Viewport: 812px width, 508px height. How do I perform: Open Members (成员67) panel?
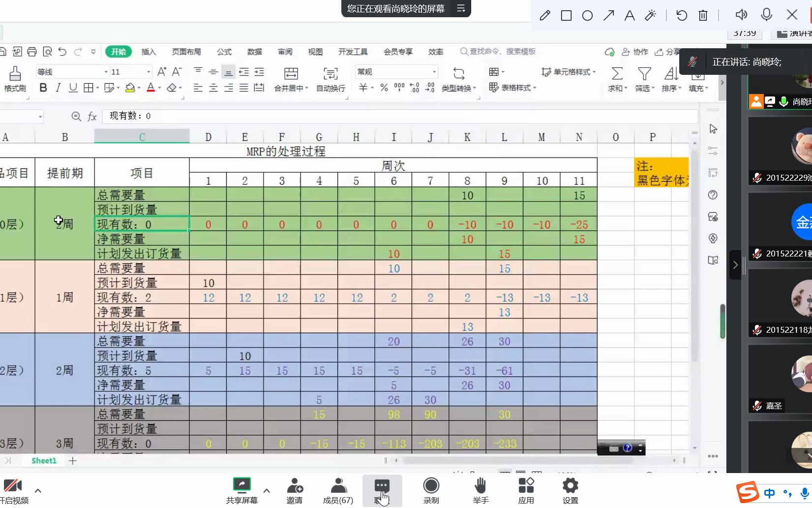(338, 491)
